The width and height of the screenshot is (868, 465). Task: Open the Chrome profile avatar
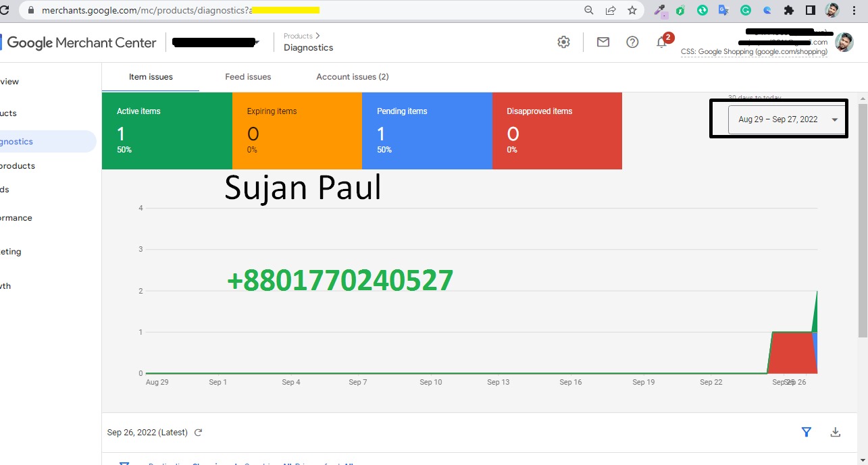click(832, 10)
